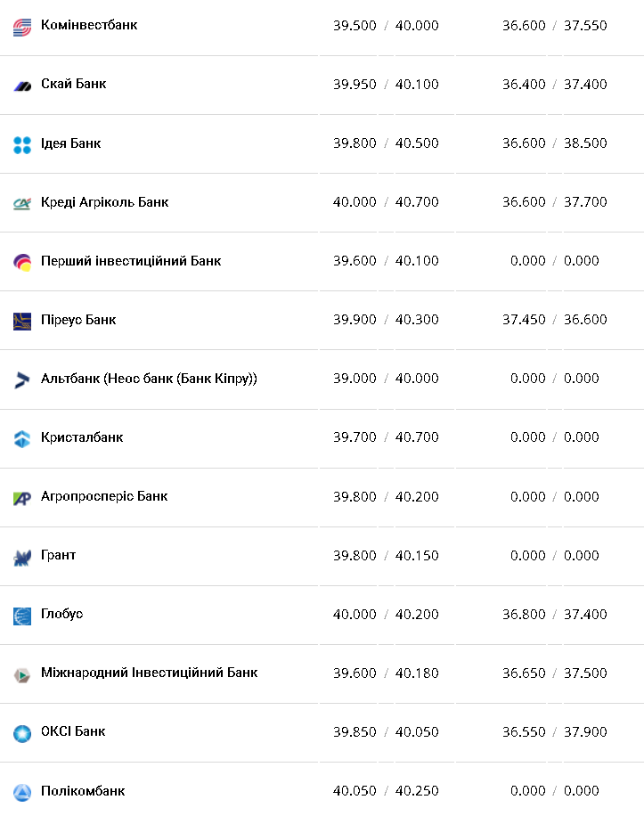This screenshot has width=644, height=816.
Task: Click the Перший інвестиційний Банк logo icon
Action: click(x=22, y=263)
